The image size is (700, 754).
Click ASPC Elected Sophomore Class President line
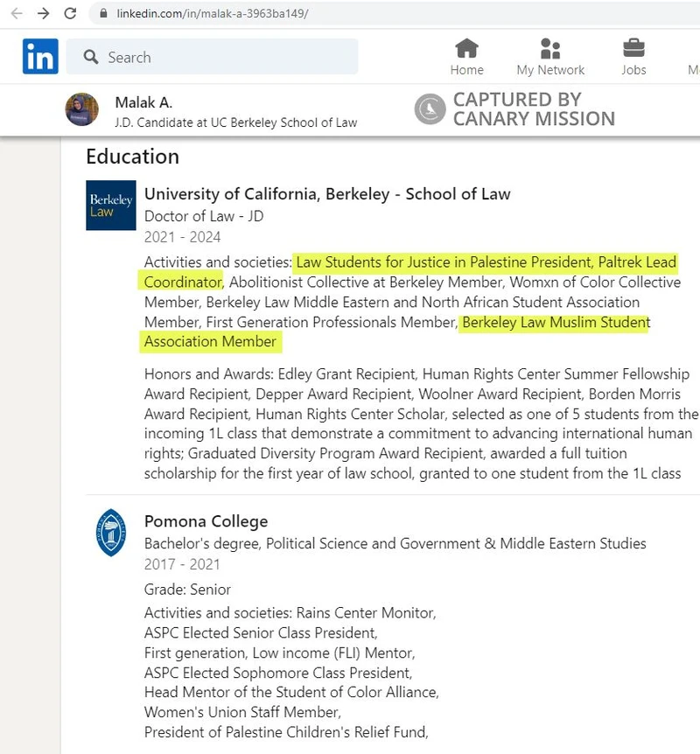pyautogui.click(x=278, y=673)
